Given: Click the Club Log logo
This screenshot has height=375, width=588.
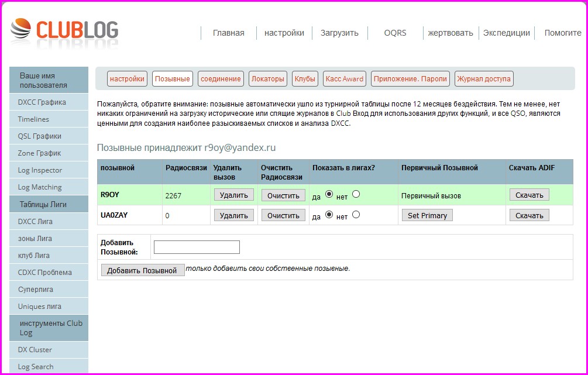Looking at the screenshot, I should [x=64, y=32].
